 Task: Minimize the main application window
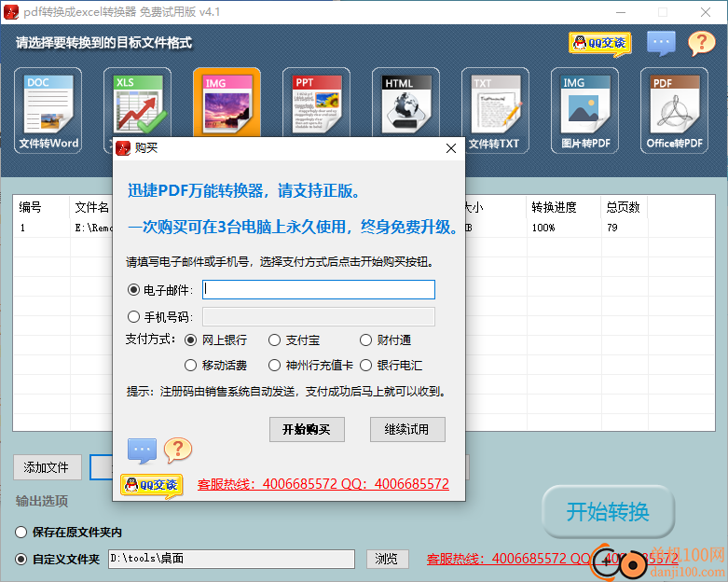pos(621,12)
